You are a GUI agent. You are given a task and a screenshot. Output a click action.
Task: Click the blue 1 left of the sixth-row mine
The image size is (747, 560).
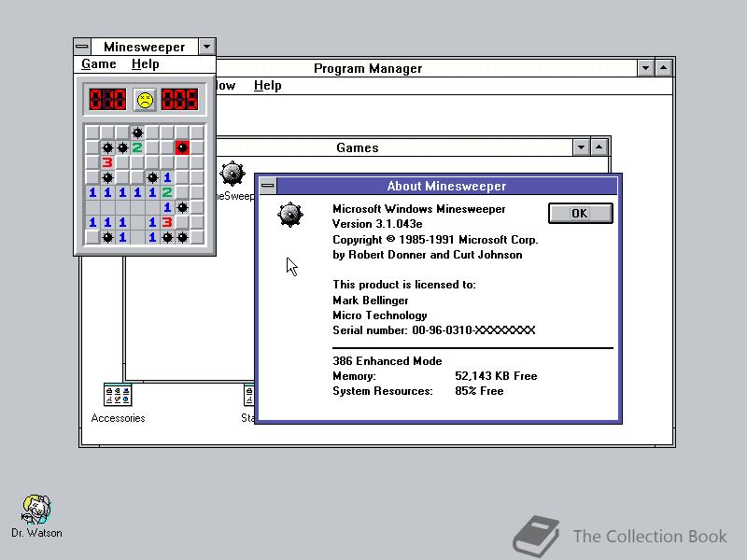point(167,207)
